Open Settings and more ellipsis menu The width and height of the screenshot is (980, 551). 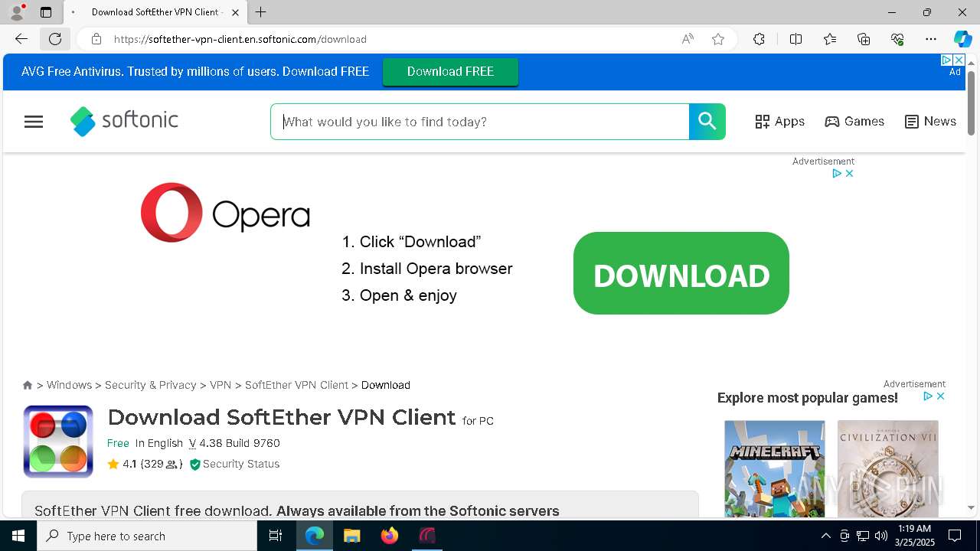tap(931, 39)
